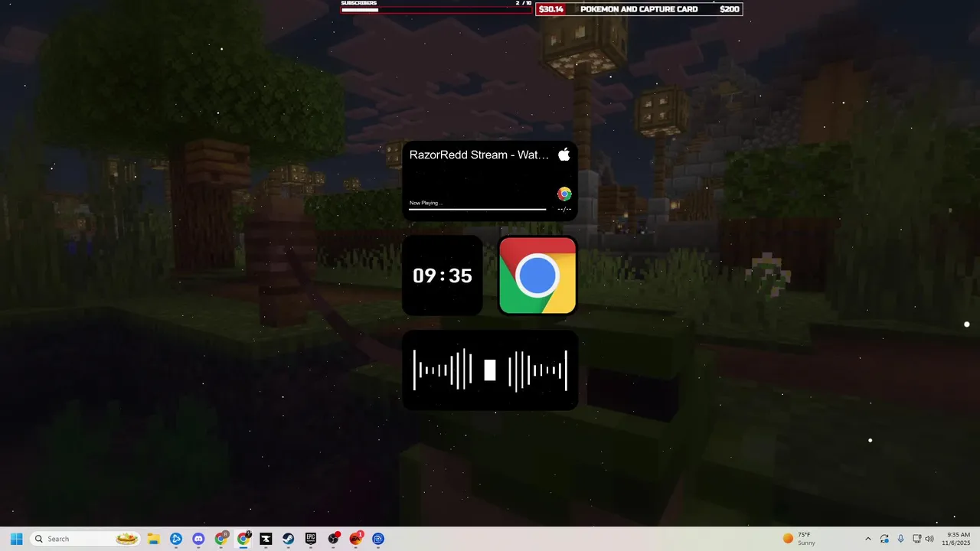Expand the hidden system tray icons chevron
The height and width of the screenshot is (551, 980).
click(x=867, y=539)
